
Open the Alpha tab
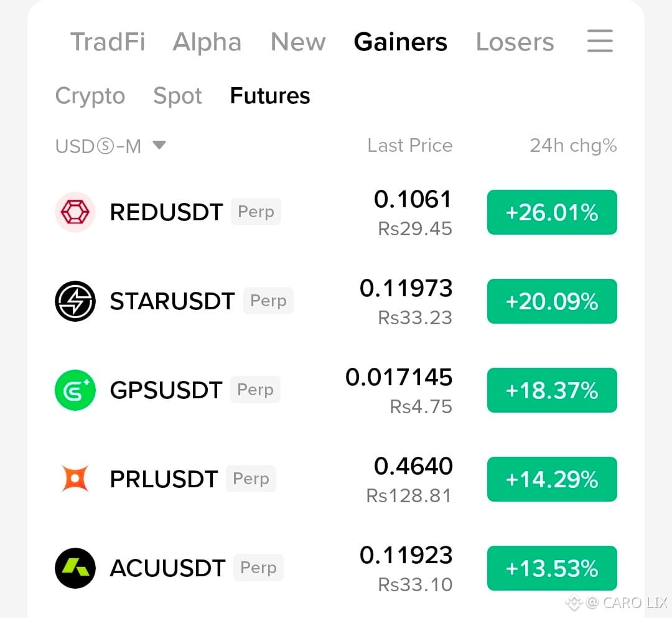click(x=207, y=42)
